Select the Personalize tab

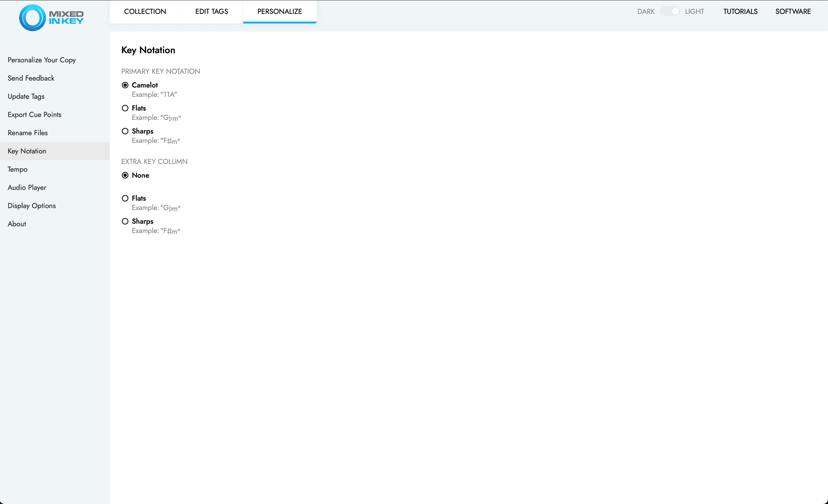tap(280, 12)
